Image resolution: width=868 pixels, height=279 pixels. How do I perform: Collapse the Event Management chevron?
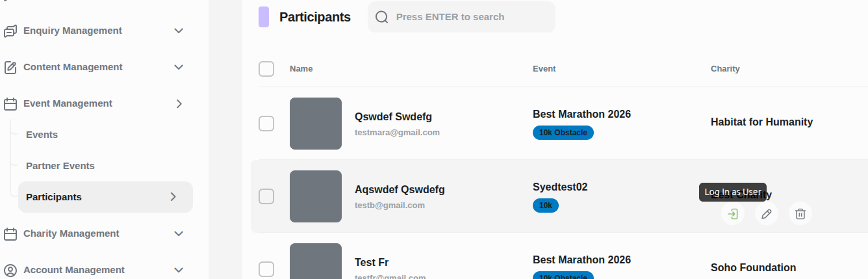[x=179, y=103]
